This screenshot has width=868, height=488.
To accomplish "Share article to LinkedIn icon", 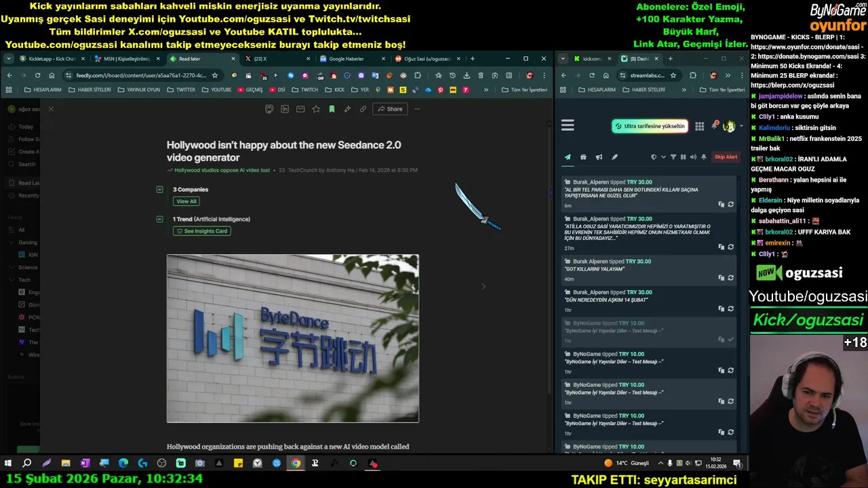I will click(285, 109).
